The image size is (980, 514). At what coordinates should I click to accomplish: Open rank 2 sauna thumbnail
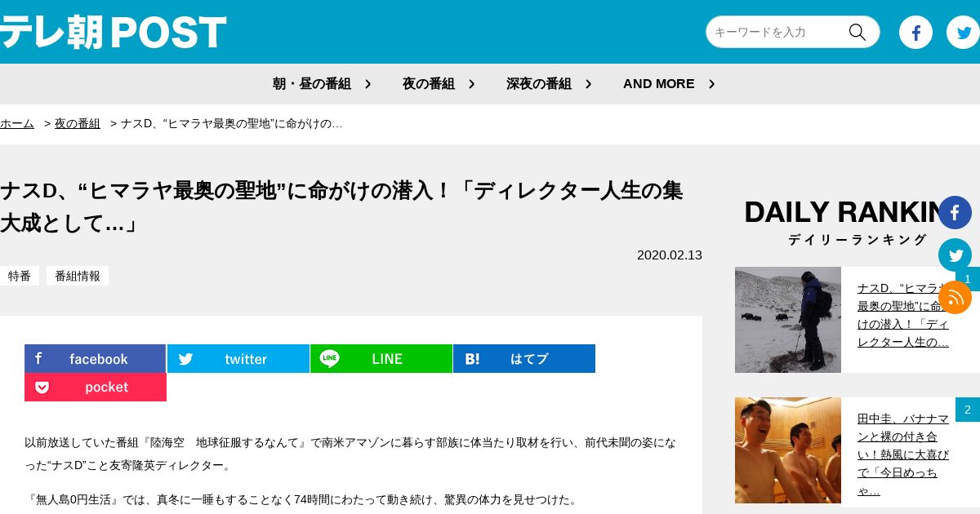click(788, 450)
